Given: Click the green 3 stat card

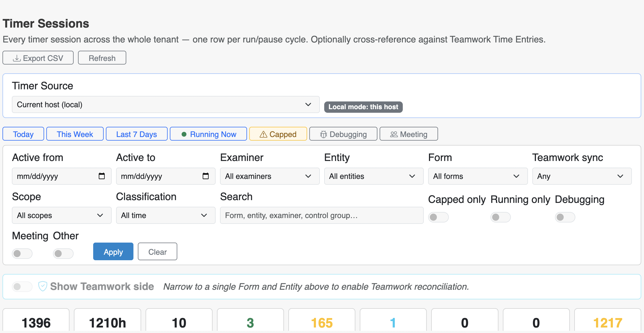Looking at the screenshot, I should pyautogui.click(x=250, y=320).
